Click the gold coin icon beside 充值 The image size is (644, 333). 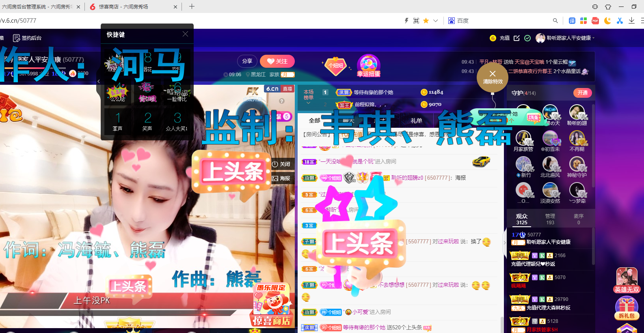(493, 38)
